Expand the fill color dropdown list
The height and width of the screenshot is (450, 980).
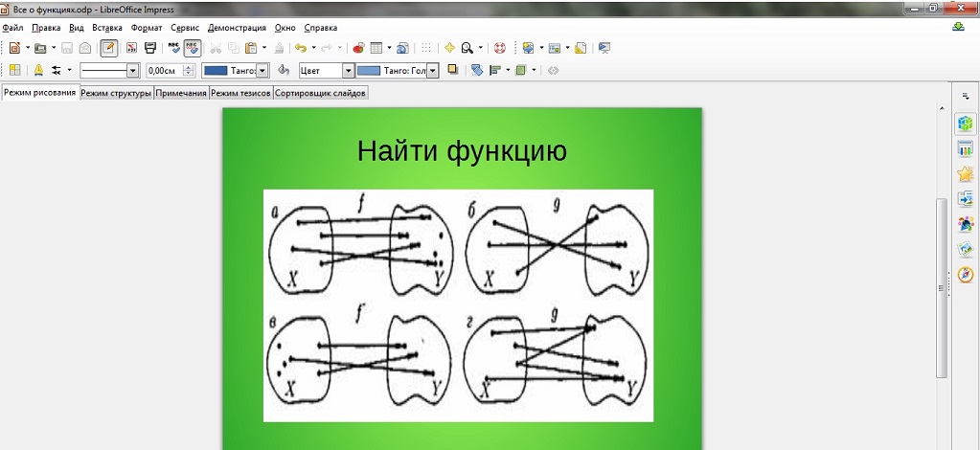pos(433,70)
